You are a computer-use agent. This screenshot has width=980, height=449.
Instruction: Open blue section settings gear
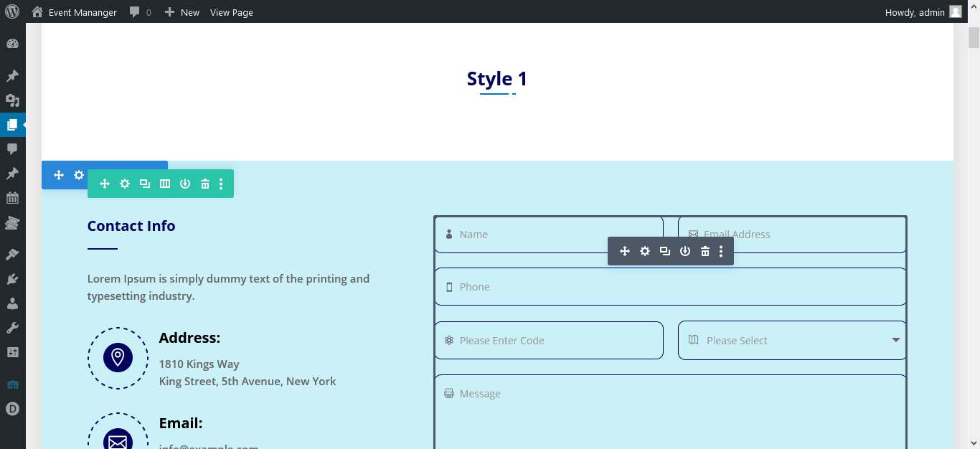79,175
